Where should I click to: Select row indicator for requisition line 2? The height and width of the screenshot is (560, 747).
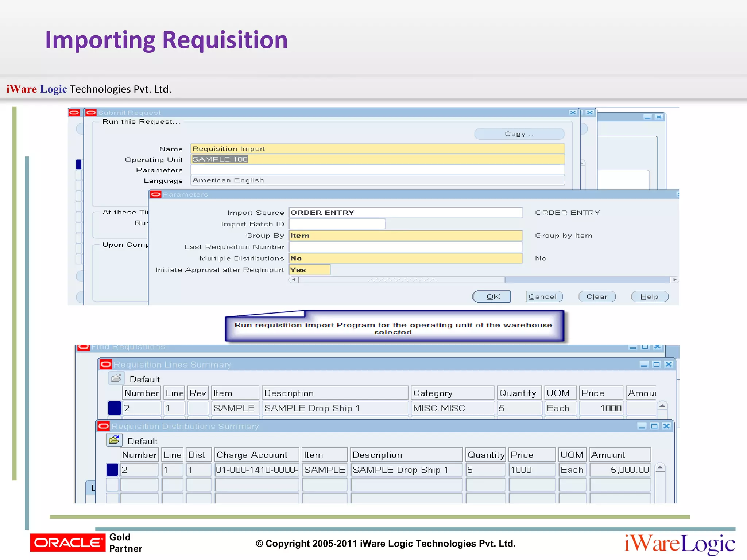pyautogui.click(x=115, y=408)
